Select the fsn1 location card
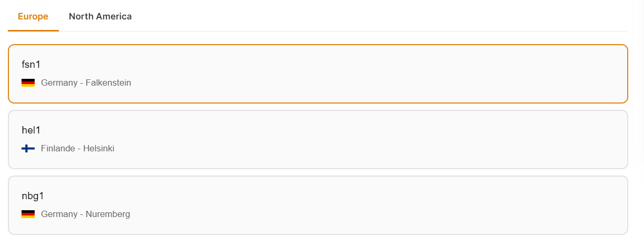 click(318, 74)
